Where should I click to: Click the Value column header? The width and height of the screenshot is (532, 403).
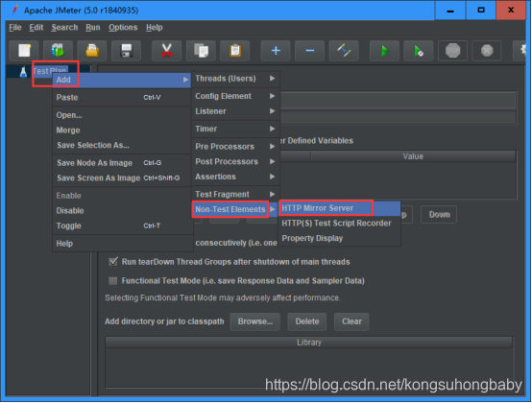coord(413,156)
